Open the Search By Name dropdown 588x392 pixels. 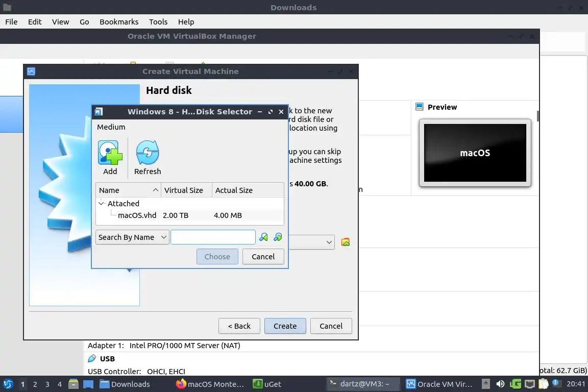[132, 237]
